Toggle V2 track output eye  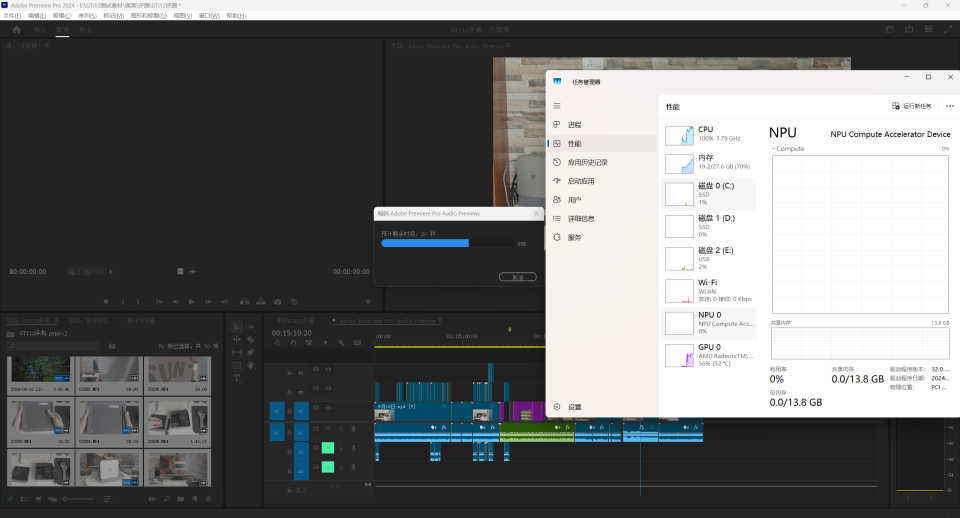[328, 388]
